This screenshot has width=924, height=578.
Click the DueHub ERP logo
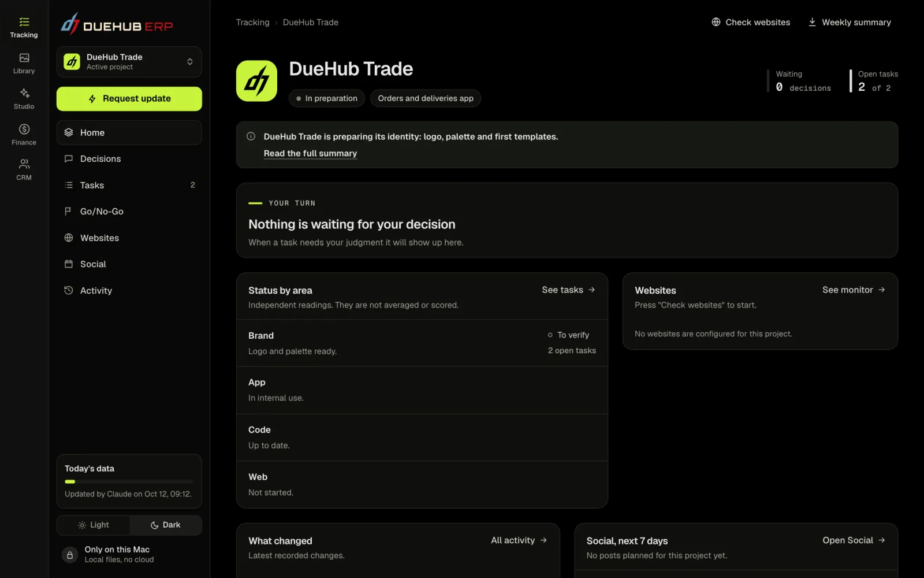pos(117,24)
